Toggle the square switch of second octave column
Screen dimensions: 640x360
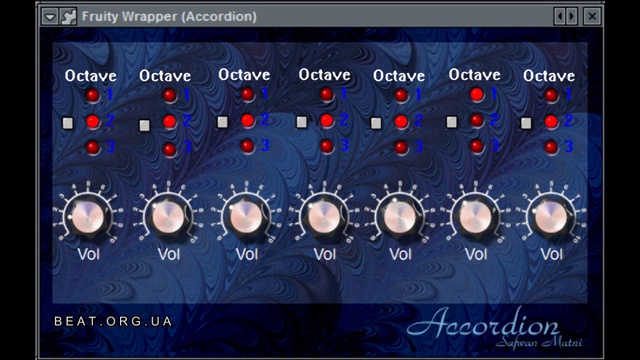(x=144, y=125)
